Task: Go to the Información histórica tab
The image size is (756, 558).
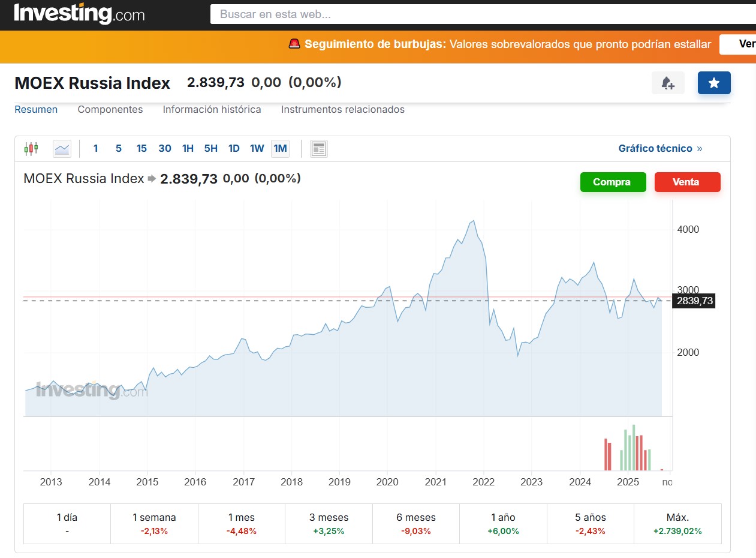Action: [212, 109]
